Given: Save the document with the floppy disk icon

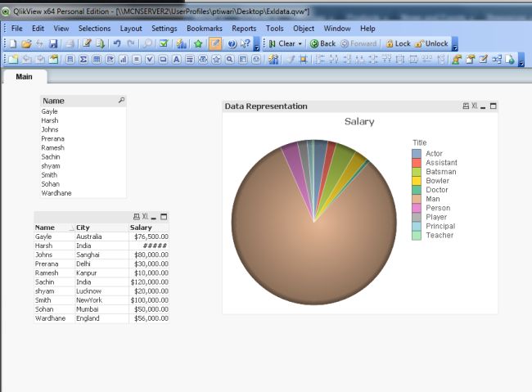Looking at the screenshot, I should (x=53, y=43).
